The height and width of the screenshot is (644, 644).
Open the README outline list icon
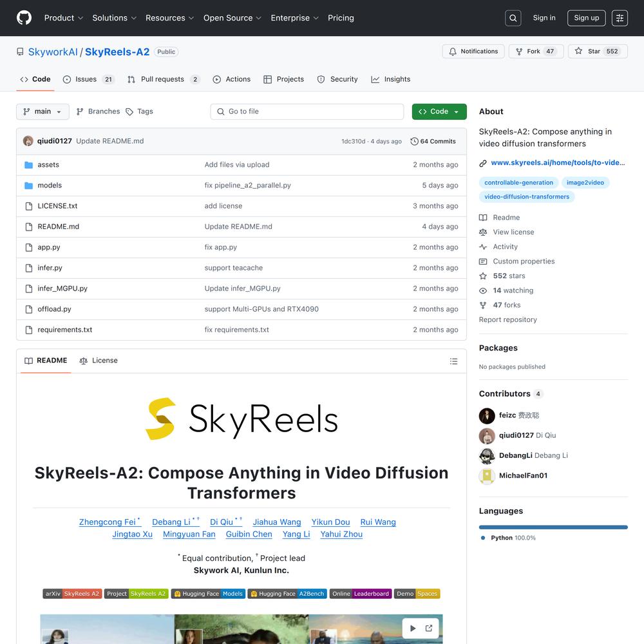pos(453,361)
